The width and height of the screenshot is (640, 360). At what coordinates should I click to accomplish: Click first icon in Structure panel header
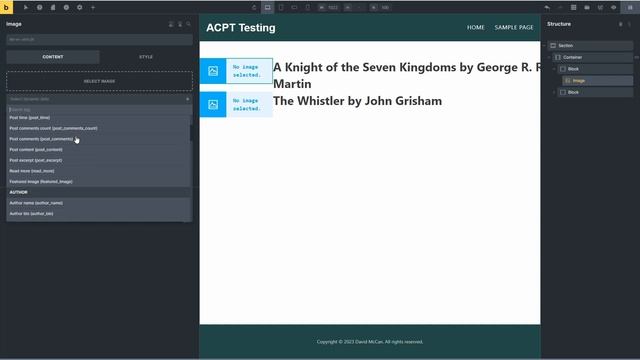tap(621, 24)
